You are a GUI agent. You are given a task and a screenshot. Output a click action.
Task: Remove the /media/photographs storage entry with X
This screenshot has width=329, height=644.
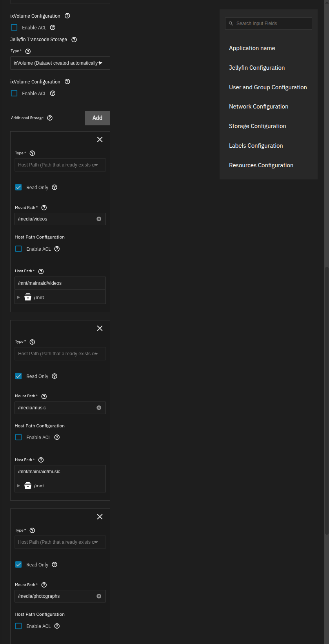pos(100,517)
